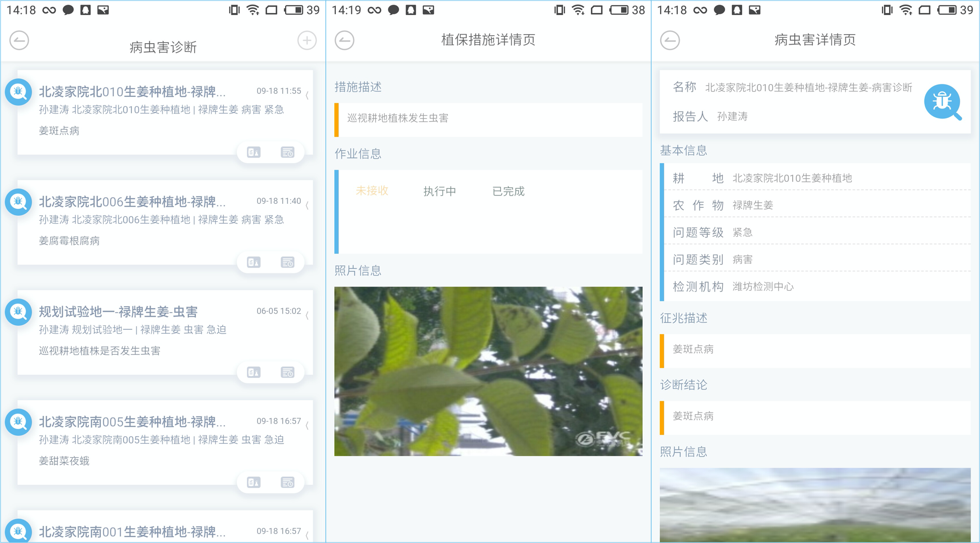Tap chat bubble notification in right status bar
The width and height of the screenshot is (980, 543).
[x=719, y=10]
